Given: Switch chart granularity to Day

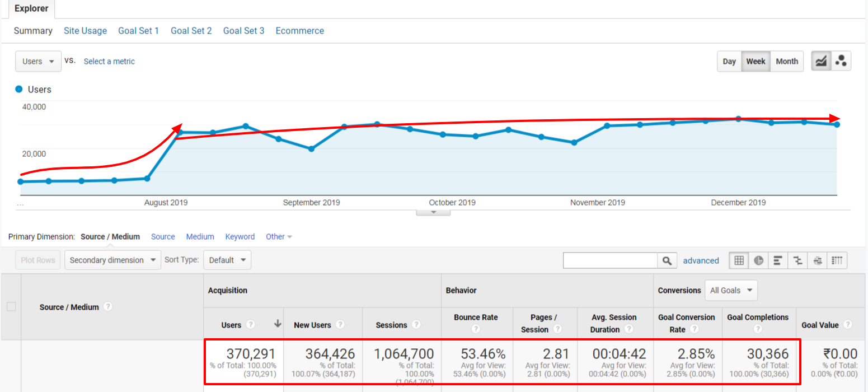Looking at the screenshot, I should click(729, 61).
